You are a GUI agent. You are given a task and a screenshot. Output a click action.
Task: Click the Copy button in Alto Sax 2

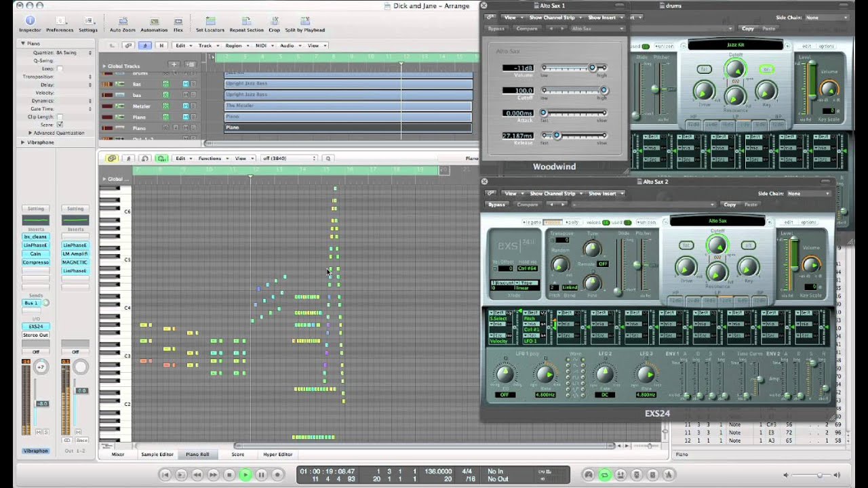pyautogui.click(x=730, y=205)
